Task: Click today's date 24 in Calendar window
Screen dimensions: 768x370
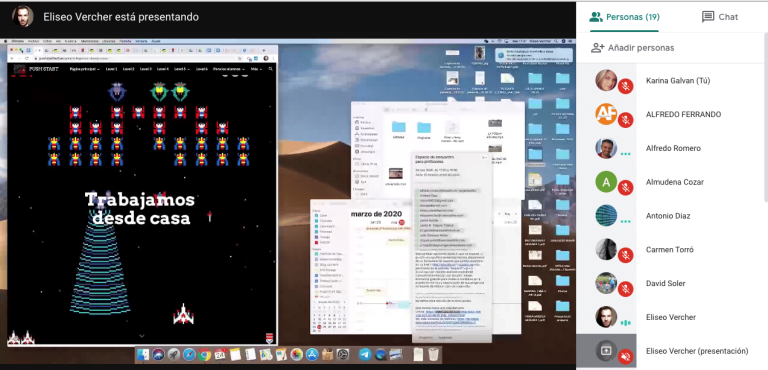Action: tap(402, 222)
